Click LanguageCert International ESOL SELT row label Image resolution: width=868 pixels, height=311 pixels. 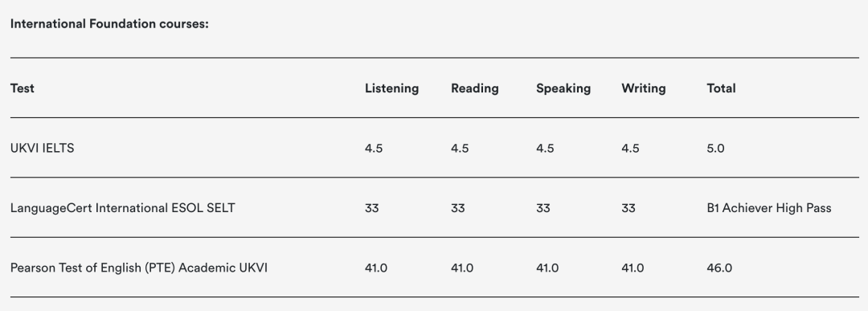pyautogui.click(x=123, y=208)
